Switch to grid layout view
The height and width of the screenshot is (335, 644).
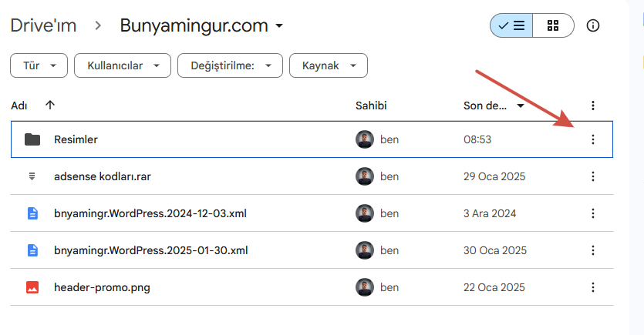553,25
